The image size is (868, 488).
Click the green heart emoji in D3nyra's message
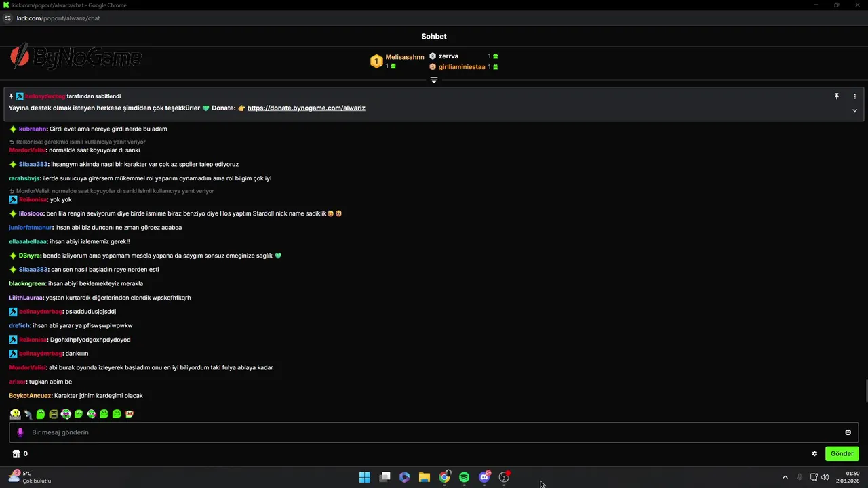[278, 256]
